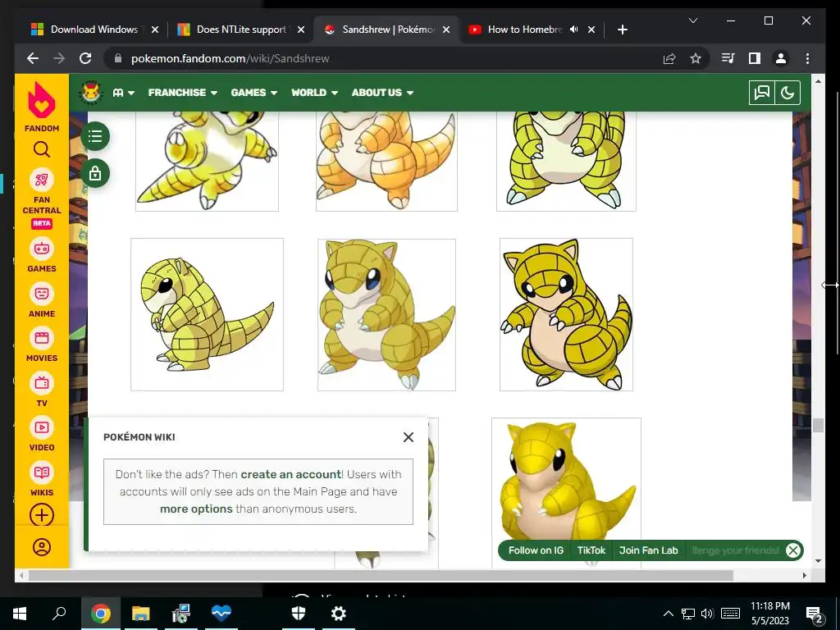Open Wikis section in Fandom sidebar
Viewport: 840px width, 630px height.
pos(42,479)
